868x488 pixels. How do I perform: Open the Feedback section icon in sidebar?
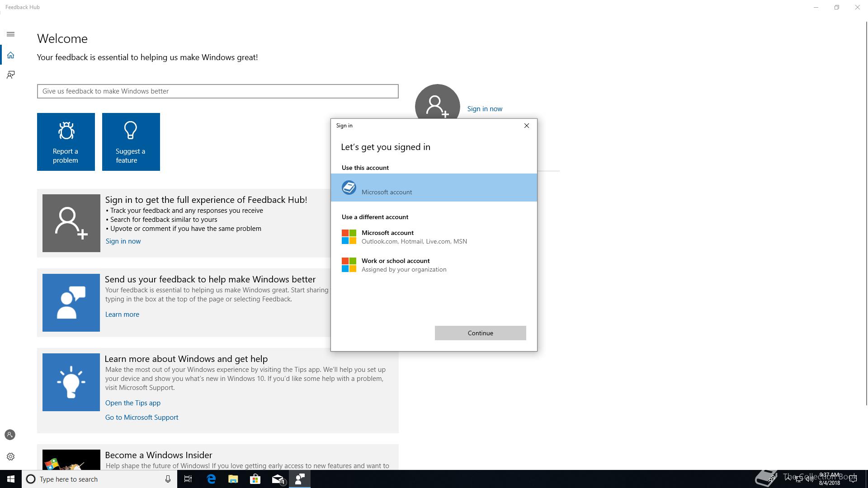coord(11,75)
